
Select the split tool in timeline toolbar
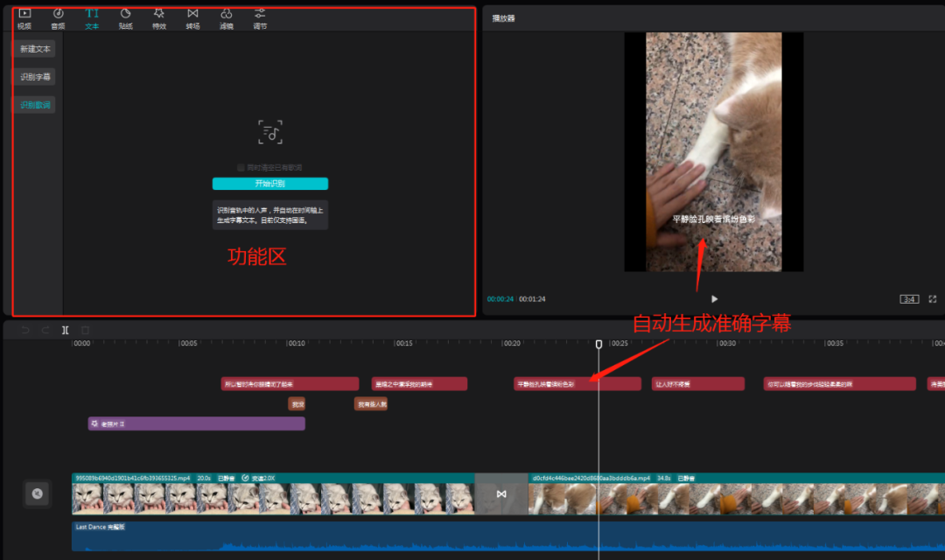coord(66,330)
